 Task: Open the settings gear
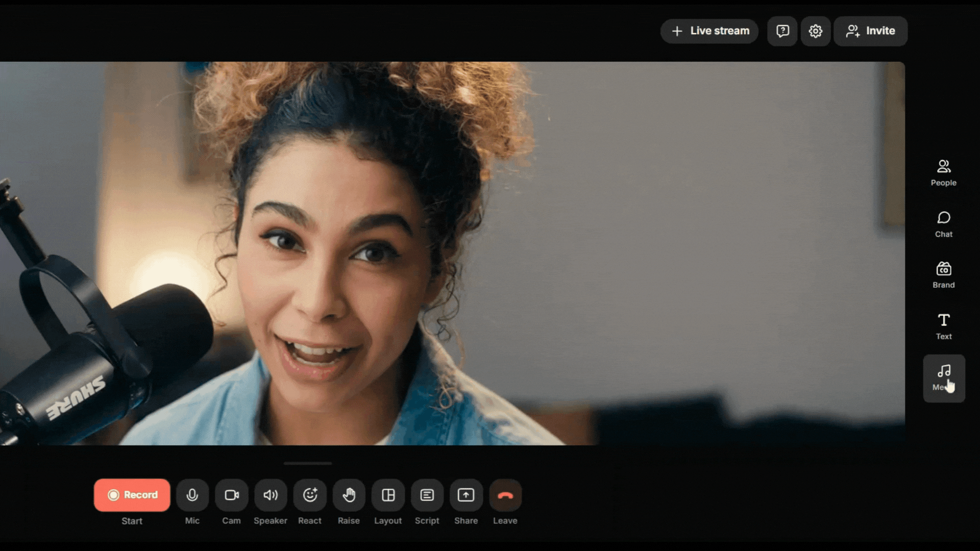pyautogui.click(x=815, y=31)
